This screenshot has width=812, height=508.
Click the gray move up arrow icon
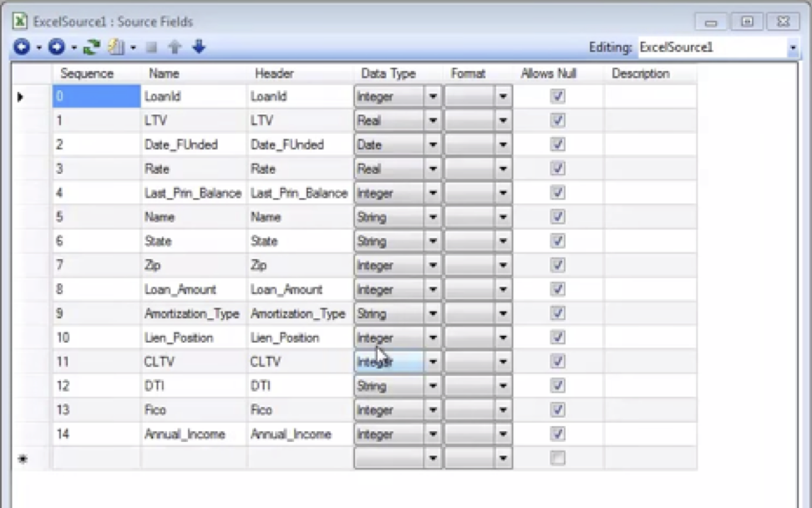pyautogui.click(x=175, y=48)
